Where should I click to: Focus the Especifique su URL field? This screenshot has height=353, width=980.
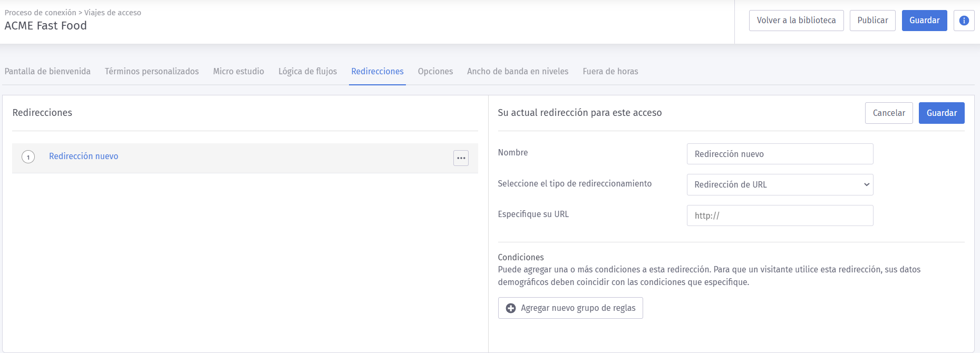tap(780, 215)
